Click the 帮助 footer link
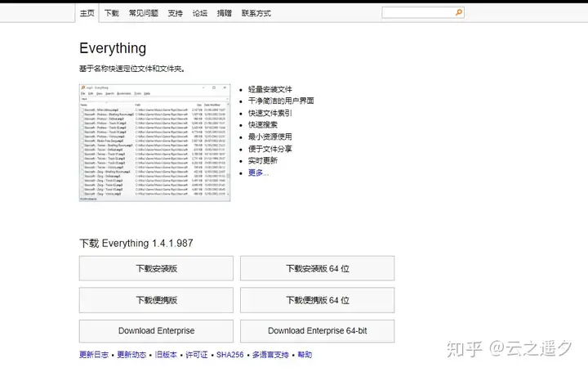 (x=305, y=354)
